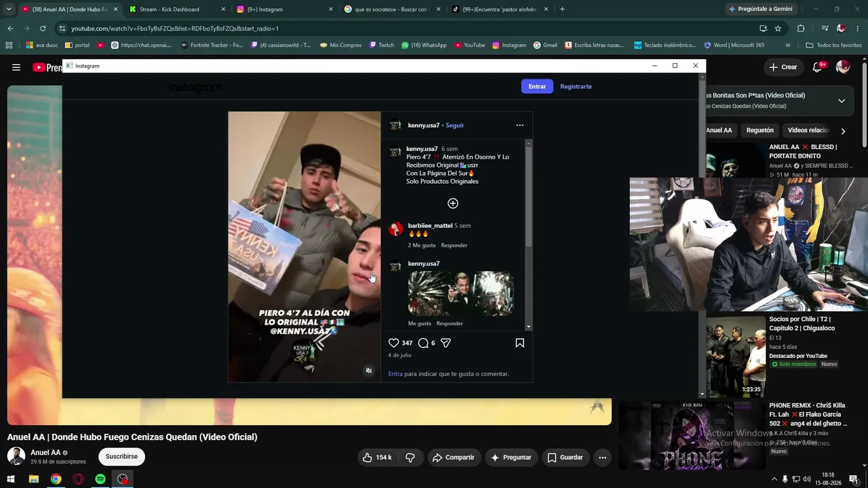This screenshot has width=868, height=488.
Task: Click the blue Entrar button on Instagram
Action: point(537,87)
